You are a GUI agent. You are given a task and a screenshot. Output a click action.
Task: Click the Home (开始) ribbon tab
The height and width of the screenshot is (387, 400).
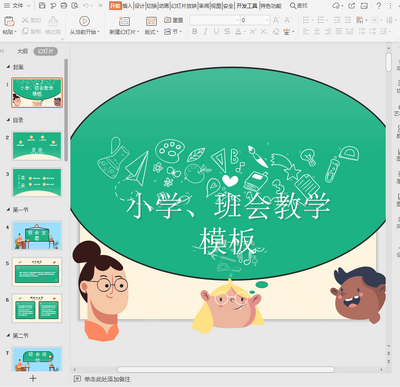pos(115,6)
